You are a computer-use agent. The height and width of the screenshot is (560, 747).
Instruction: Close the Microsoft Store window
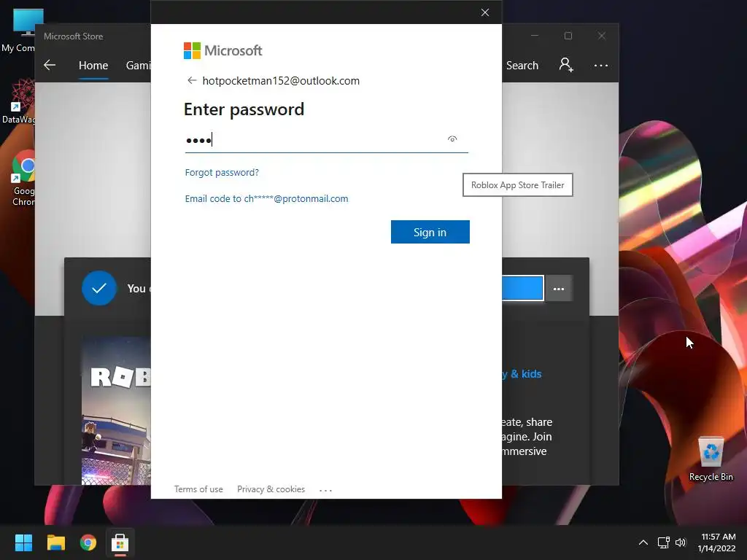click(x=602, y=36)
